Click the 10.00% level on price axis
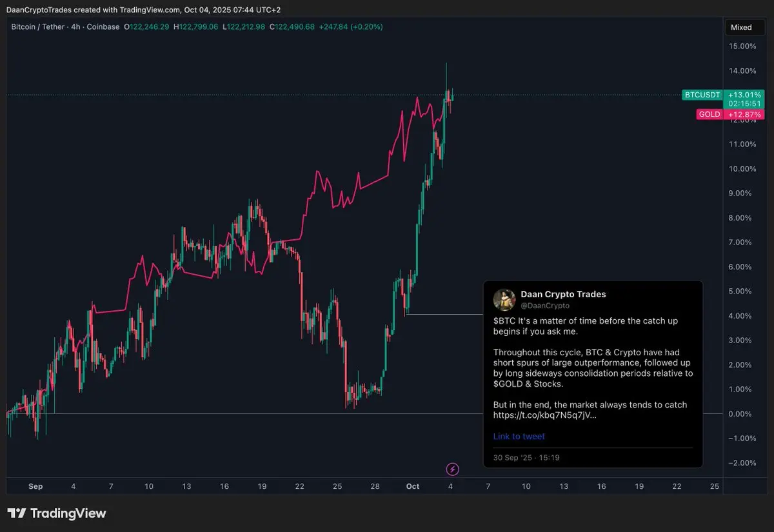Screen dimensions: 774x532 (x=742, y=169)
